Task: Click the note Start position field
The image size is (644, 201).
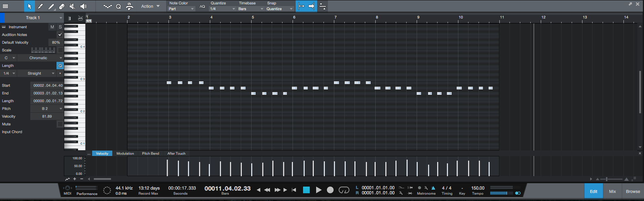Action: 47,85
